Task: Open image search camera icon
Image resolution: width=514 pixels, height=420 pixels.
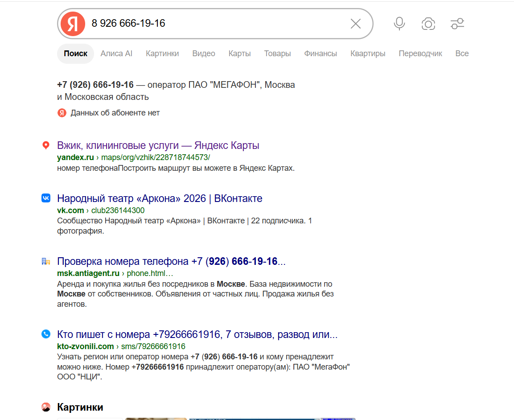Action: (x=428, y=24)
